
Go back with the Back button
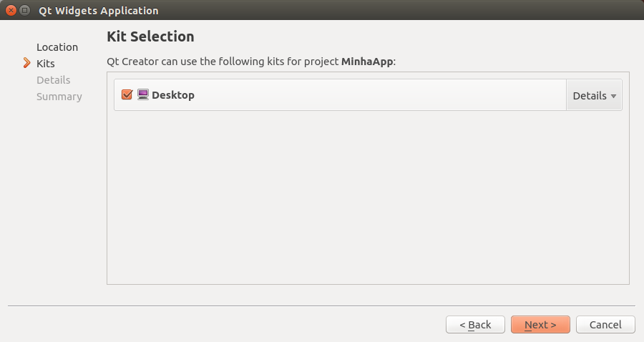click(475, 325)
